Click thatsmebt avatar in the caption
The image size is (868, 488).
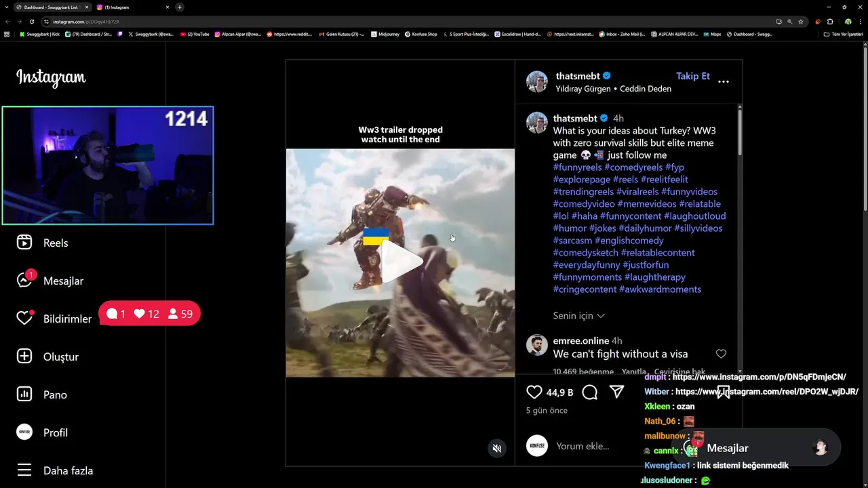click(x=537, y=123)
